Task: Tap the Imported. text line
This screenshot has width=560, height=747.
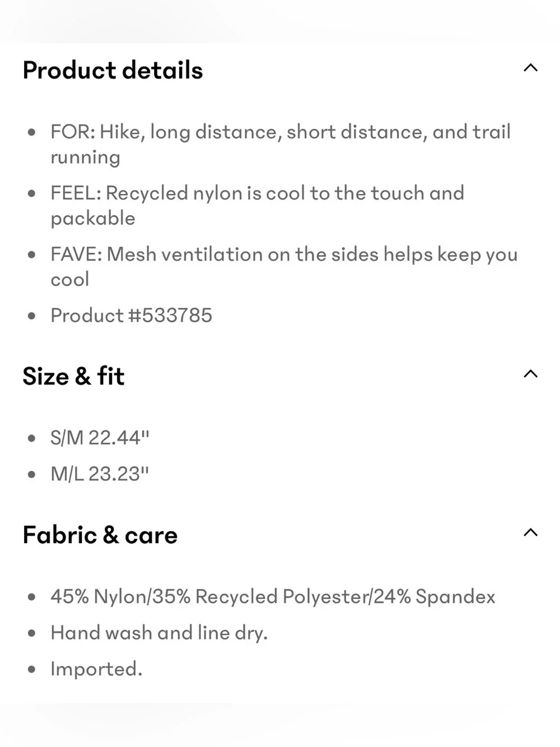Action: (96, 669)
